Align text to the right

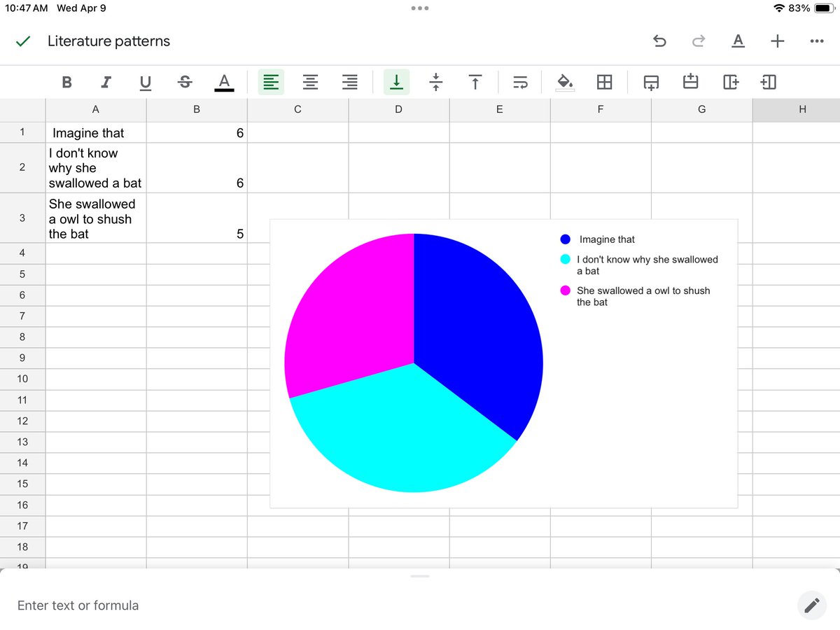(x=349, y=82)
